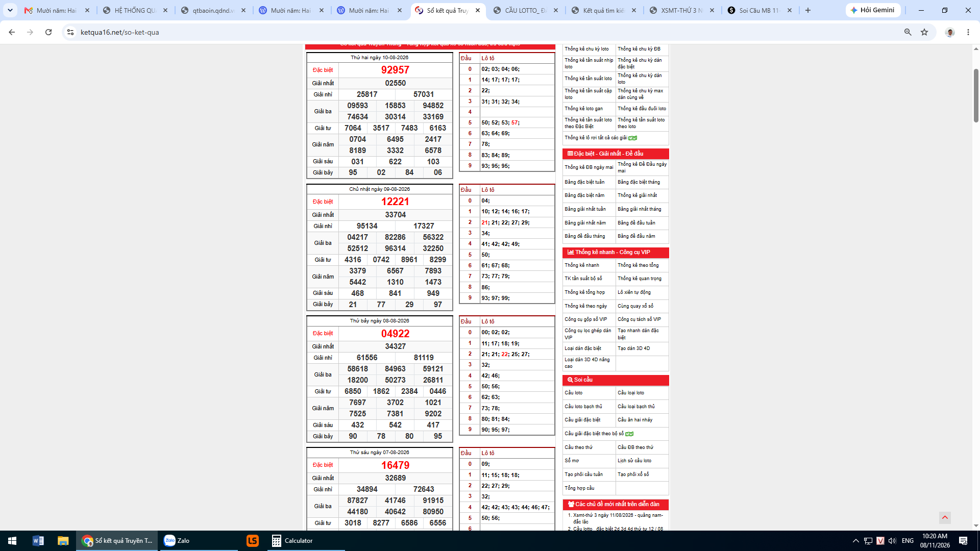Open Bảng đặc biệt tháng link
The width and height of the screenshot is (980, 551).
[x=639, y=182]
